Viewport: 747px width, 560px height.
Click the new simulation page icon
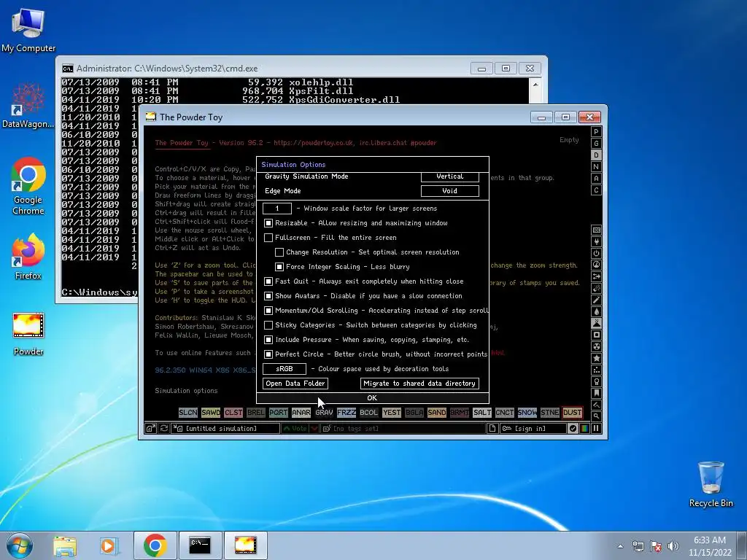pyautogui.click(x=492, y=429)
